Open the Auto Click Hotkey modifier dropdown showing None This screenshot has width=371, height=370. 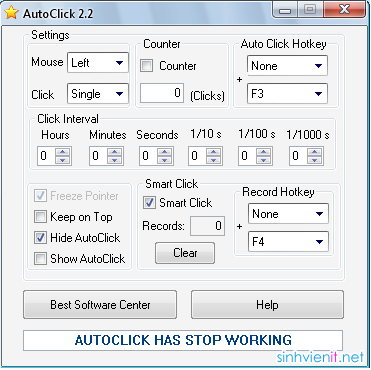coord(287,65)
